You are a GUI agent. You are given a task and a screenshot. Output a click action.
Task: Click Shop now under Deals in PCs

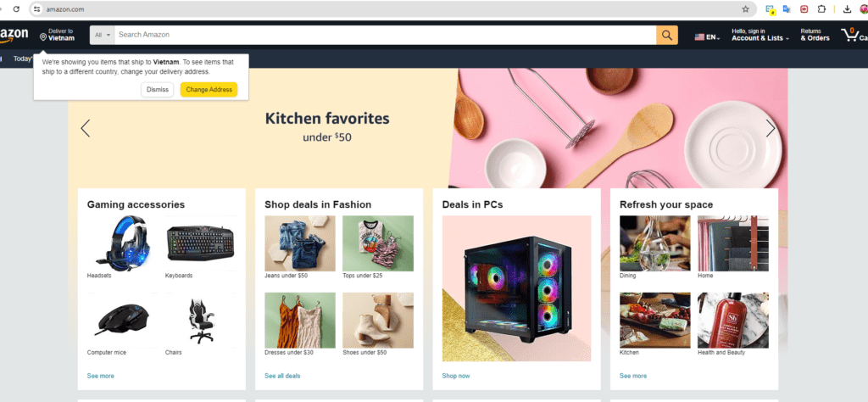[x=455, y=376]
